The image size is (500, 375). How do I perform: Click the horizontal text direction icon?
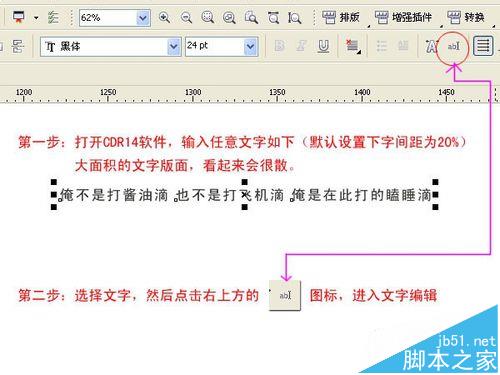(483, 46)
